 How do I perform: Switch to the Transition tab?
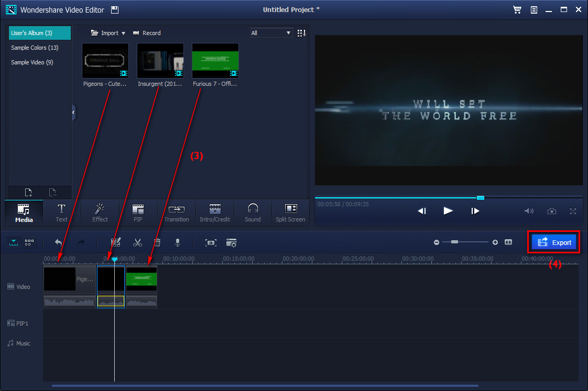(176, 213)
